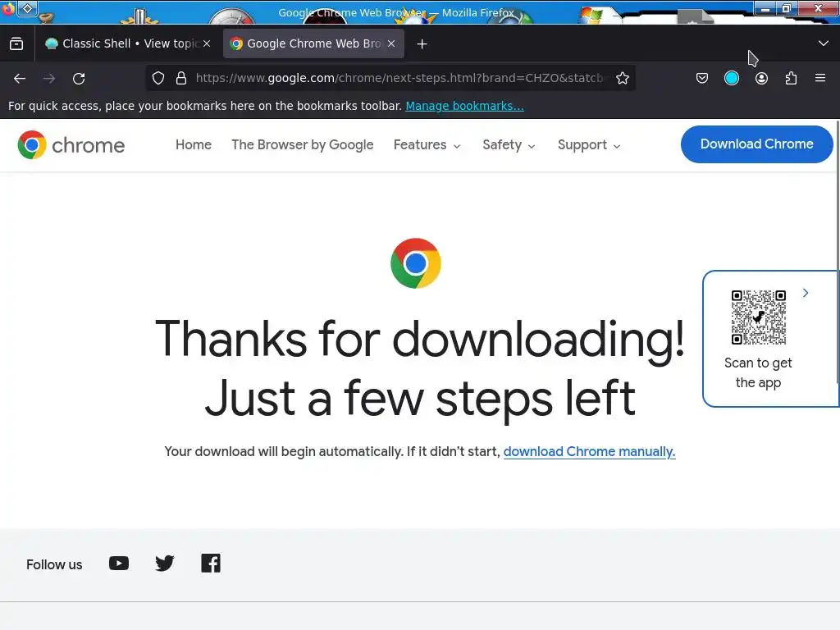This screenshot has width=840, height=630.
Task: Open the Pocket save icon
Action: [702, 78]
